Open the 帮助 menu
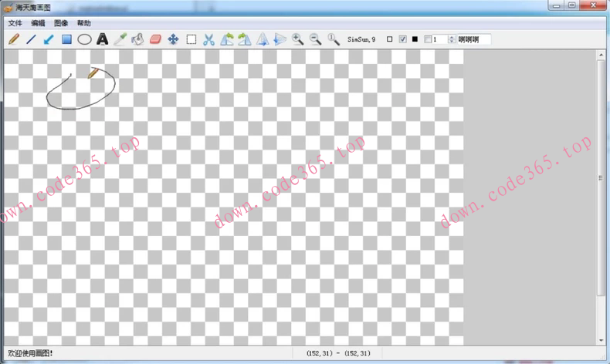The height and width of the screenshot is (364, 610). 84,23
